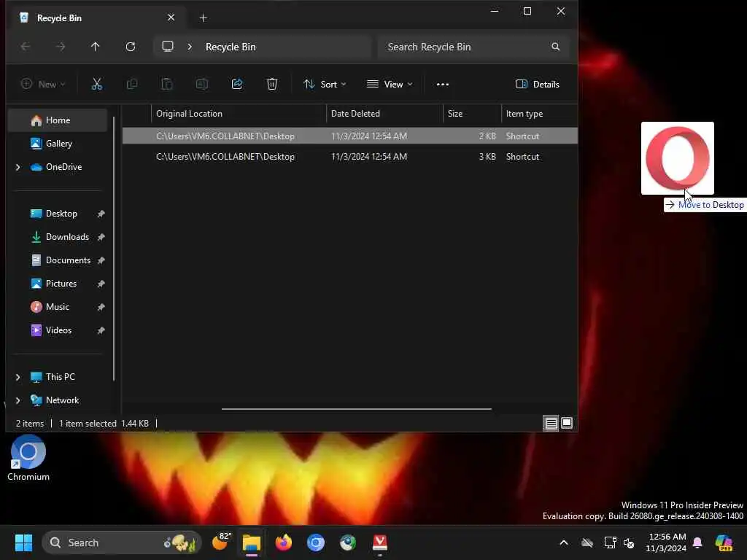Open Gallery in navigation pane
This screenshot has height=560, width=747.
pos(57,144)
